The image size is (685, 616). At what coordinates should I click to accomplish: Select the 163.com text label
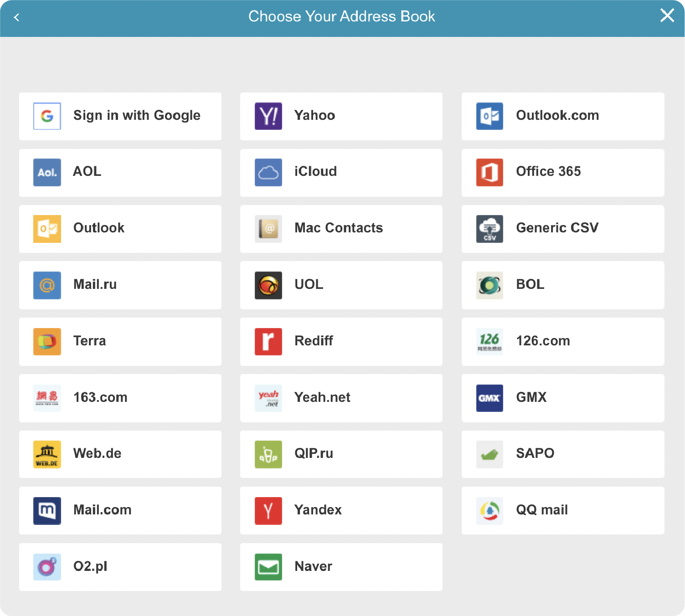[100, 397]
